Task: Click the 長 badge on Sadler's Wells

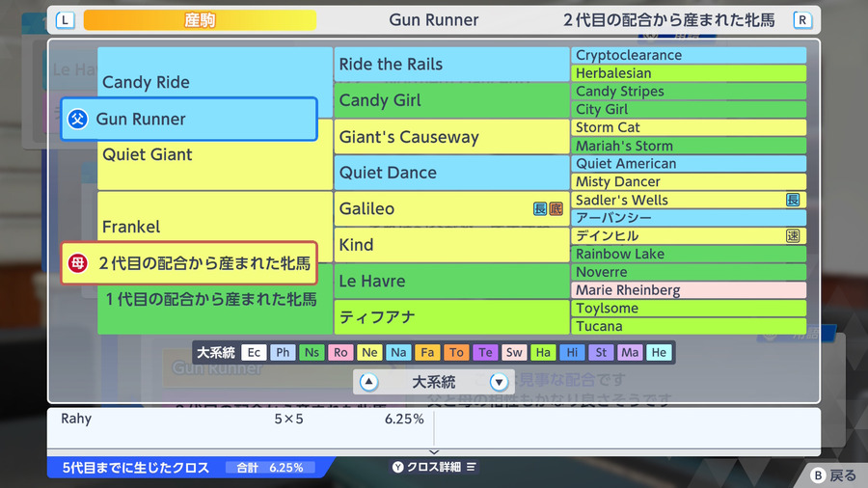Action: tap(793, 200)
